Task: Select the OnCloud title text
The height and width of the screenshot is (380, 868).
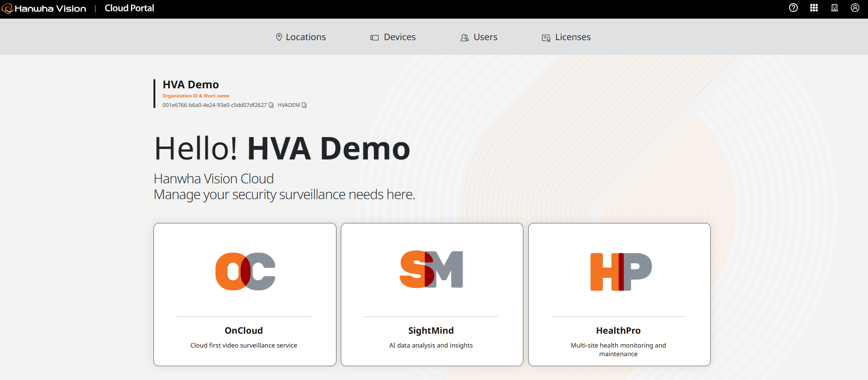Action: coord(244,330)
